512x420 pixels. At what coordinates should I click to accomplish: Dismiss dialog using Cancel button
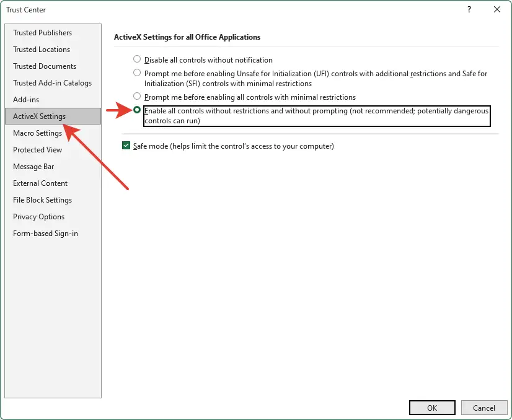484,407
